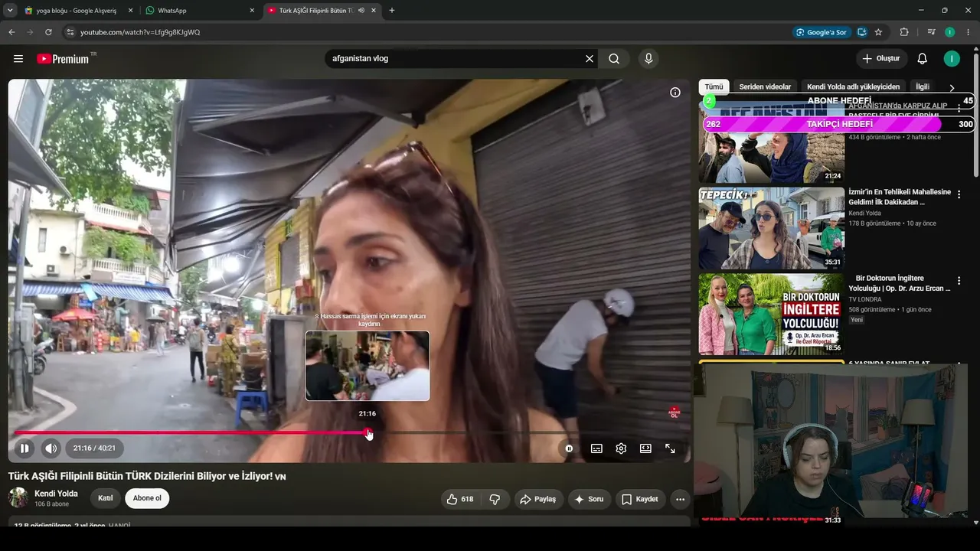Toggle the autoplay switch in player
This screenshot has height=551, width=980.
point(569,448)
